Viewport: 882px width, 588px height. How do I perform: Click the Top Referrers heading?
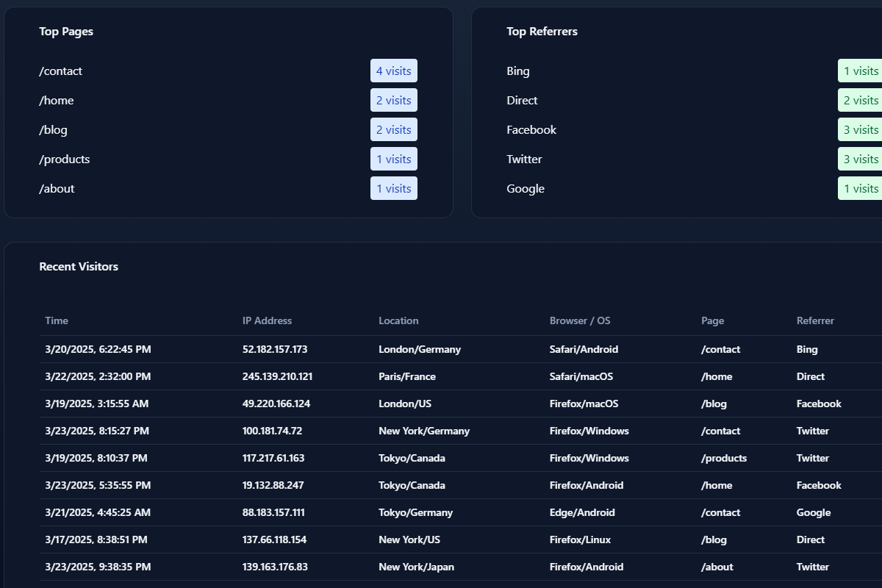pyautogui.click(x=542, y=32)
